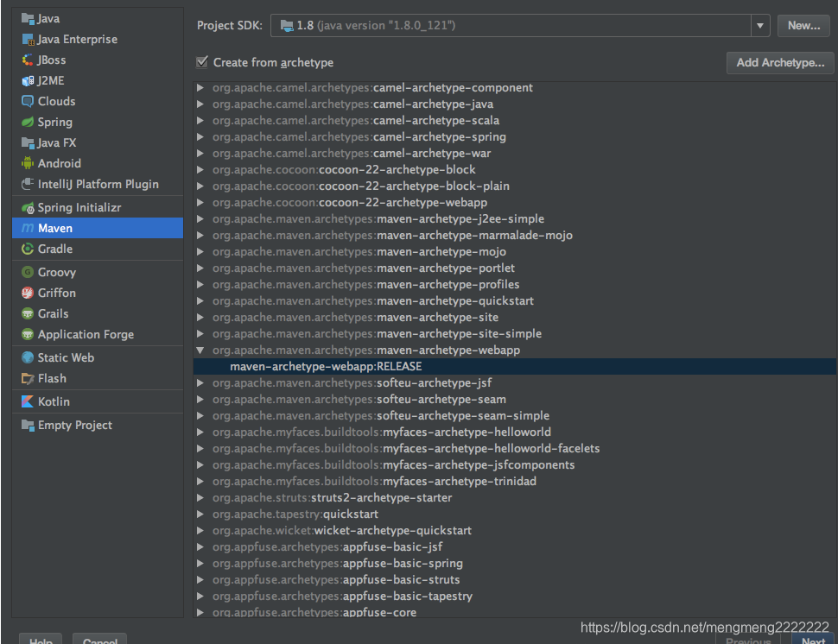Click Add Archetype... button
Image resolution: width=838 pixels, height=644 pixels.
(780, 62)
